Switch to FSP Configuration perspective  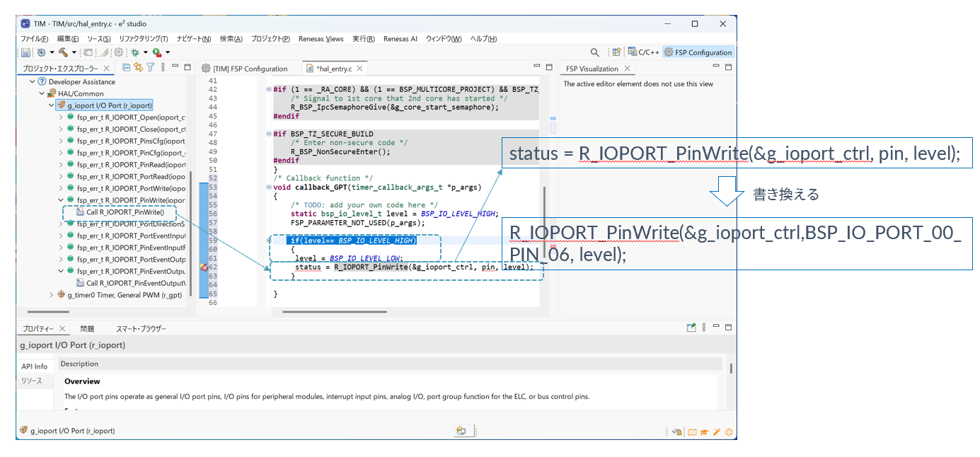tap(698, 52)
